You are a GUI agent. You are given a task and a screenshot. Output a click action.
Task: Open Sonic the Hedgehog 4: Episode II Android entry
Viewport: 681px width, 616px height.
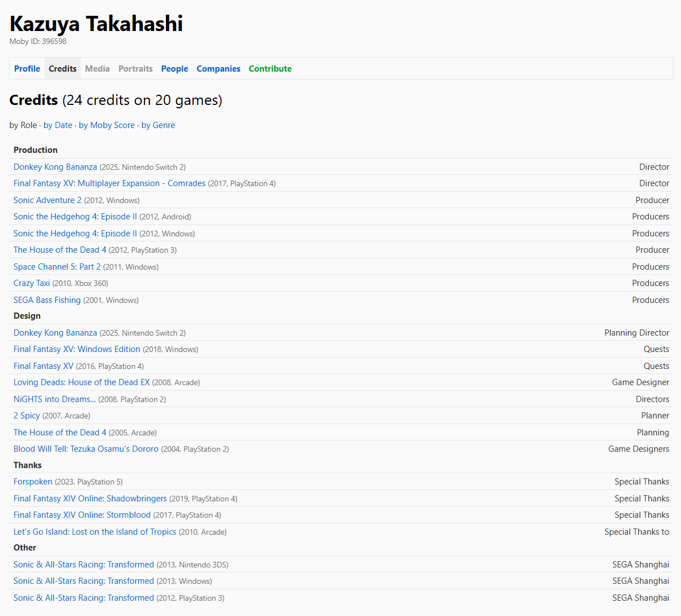click(x=75, y=217)
